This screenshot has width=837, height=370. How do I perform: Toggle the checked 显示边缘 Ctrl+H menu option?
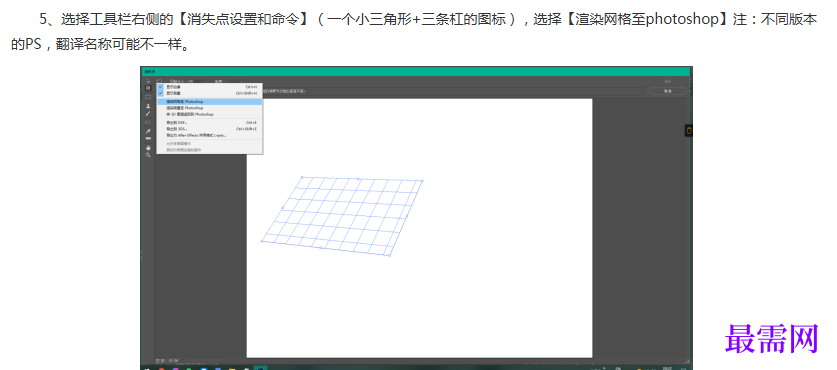point(210,87)
